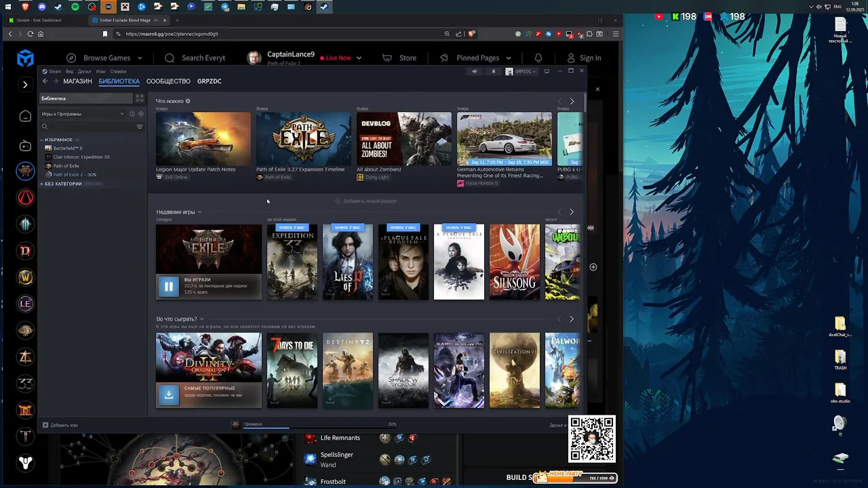Select Clair Obscur: Expedition 33 in list
The image size is (868, 488).
[x=81, y=157]
